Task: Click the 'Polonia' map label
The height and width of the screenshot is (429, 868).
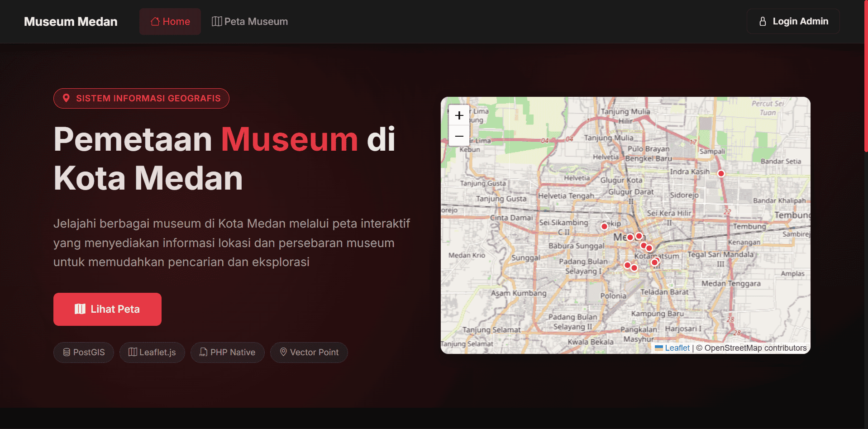Action: coord(613,296)
